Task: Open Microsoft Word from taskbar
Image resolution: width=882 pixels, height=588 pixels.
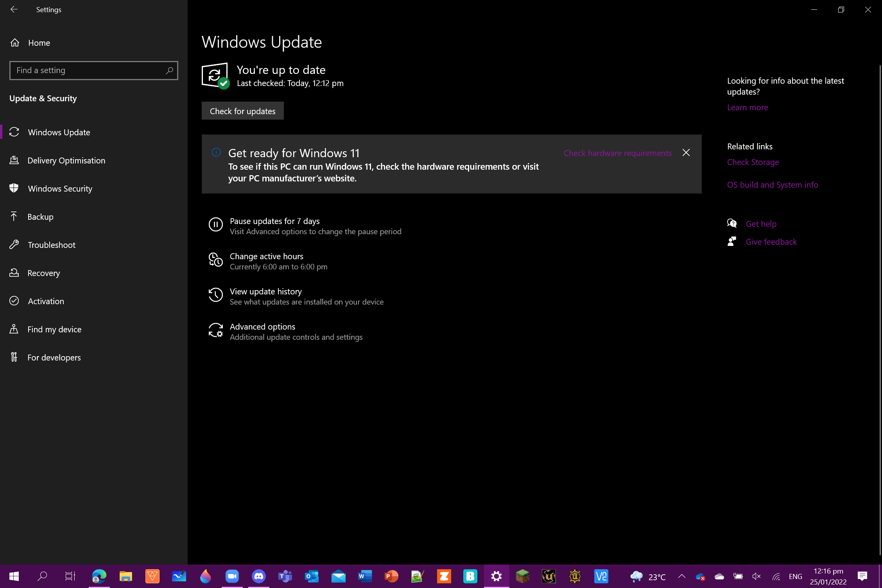Action: pos(365,576)
